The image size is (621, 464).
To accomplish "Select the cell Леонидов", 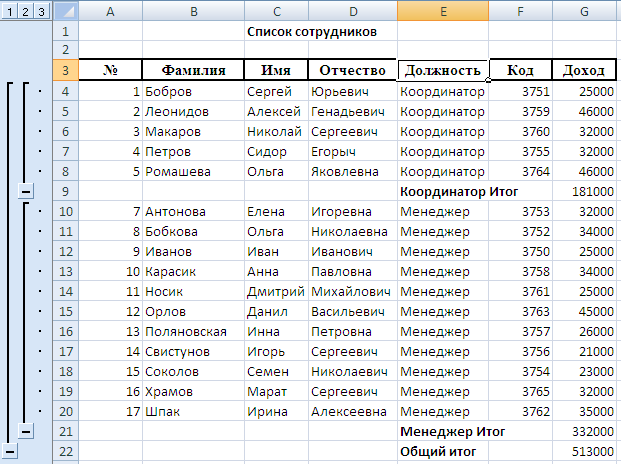I will pyautogui.click(x=193, y=112).
